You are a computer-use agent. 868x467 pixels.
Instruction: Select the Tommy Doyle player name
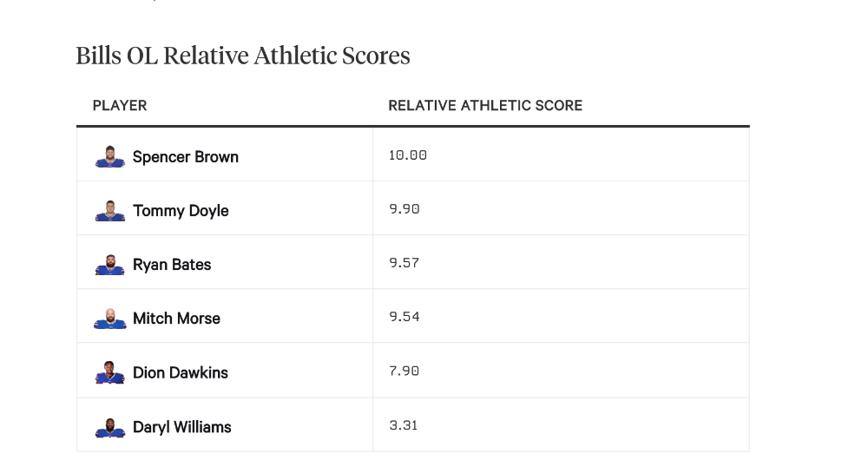pos(181,211)
